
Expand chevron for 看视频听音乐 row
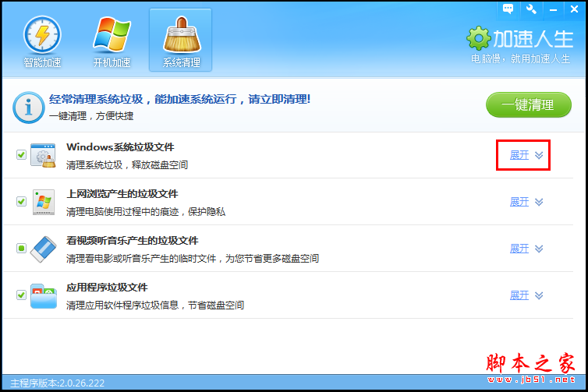[539, 249]
